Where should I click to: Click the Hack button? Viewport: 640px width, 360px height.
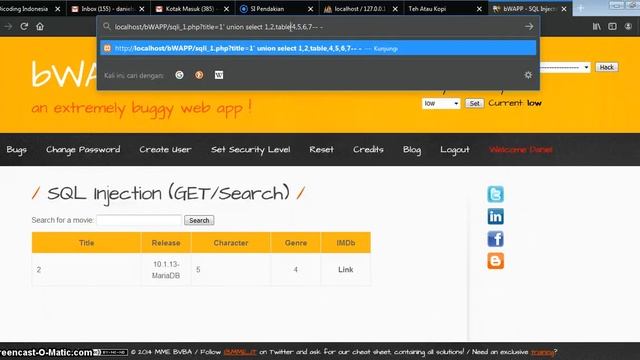pos(607,67)
